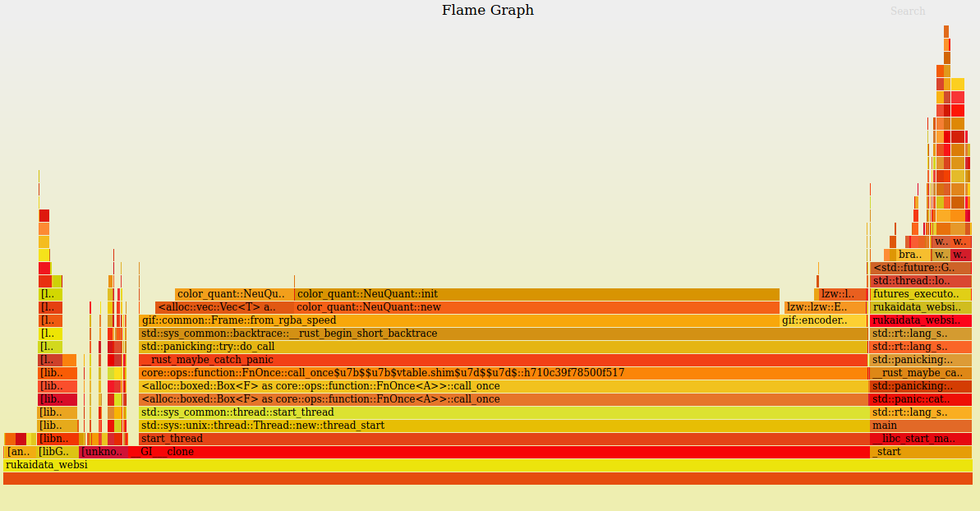Click the std::panicking::try::do_call frame
980x511 pixels.
(503, 348)
